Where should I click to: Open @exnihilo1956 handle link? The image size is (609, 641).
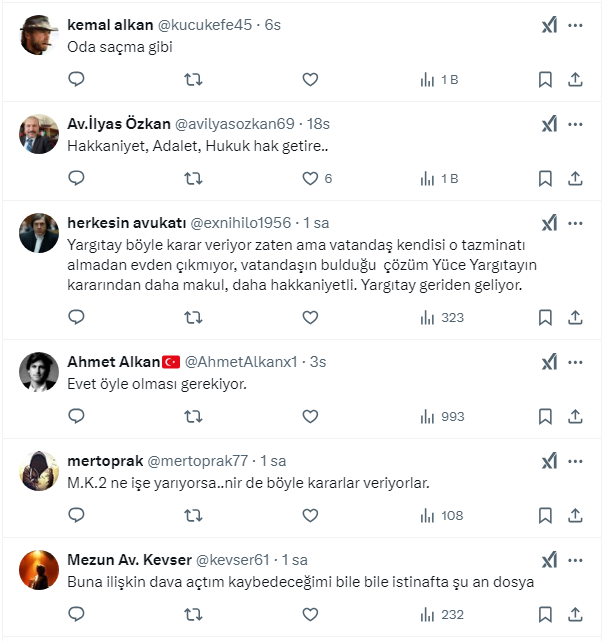tap(240, 223)
